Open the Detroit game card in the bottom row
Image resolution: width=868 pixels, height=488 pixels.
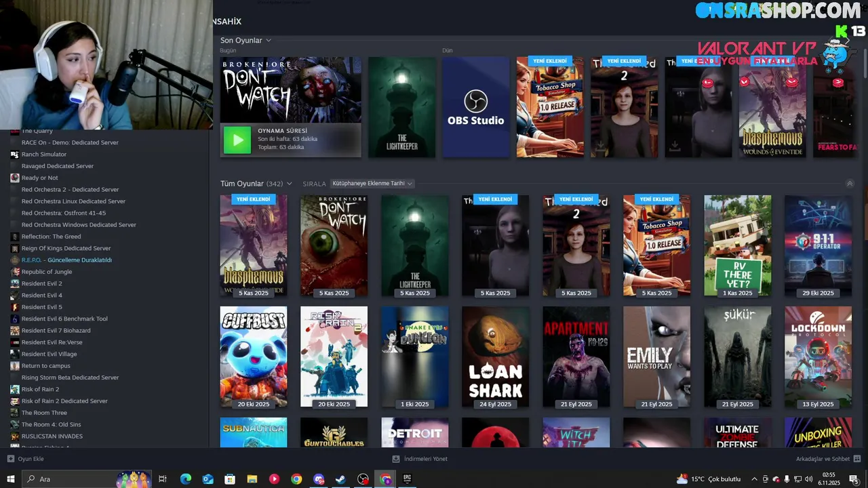414,432
